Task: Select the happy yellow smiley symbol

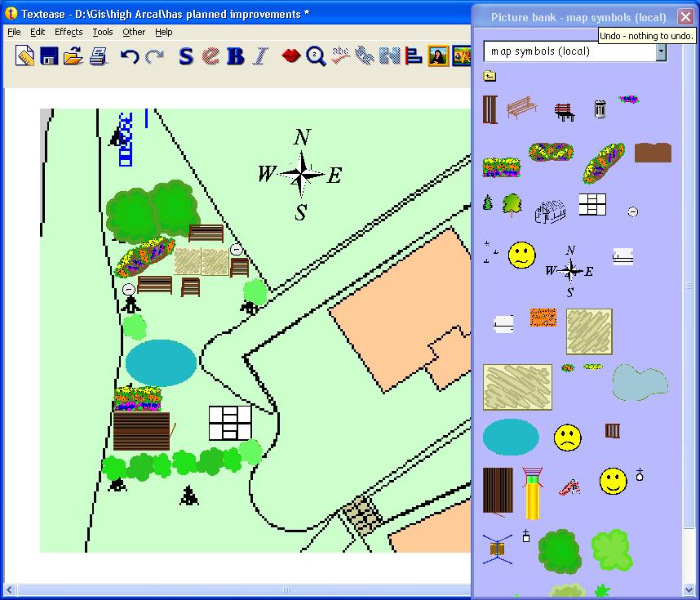Action: coord(613,481)
